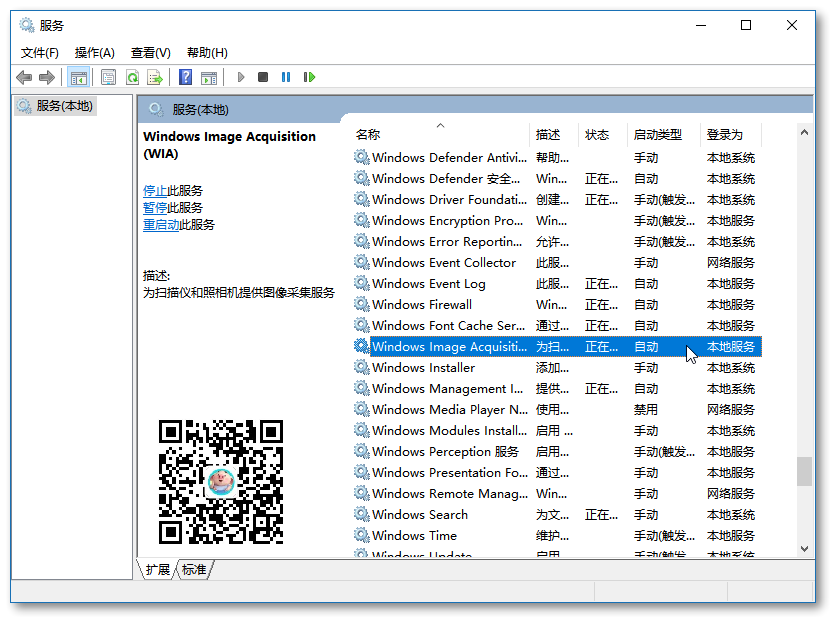Sort services by the 启动类型 column header
The image size is (831, 618).
657,135
